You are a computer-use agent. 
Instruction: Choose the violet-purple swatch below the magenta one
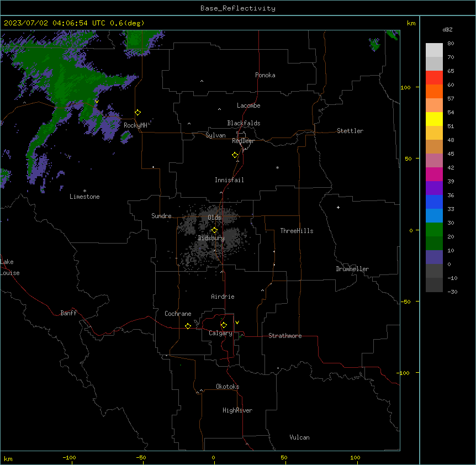point(434,188)
